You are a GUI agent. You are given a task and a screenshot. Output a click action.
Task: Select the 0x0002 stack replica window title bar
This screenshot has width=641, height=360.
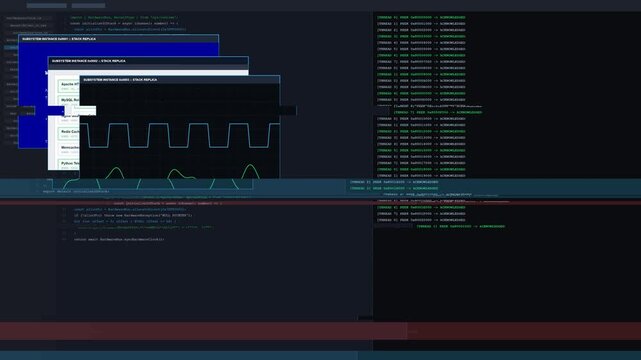click(x=148, y=61)
